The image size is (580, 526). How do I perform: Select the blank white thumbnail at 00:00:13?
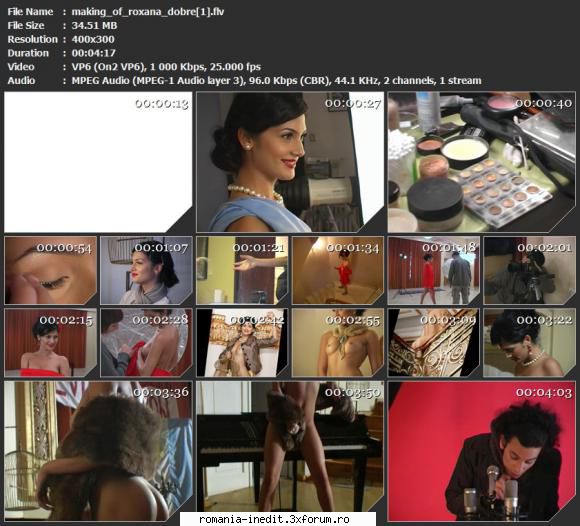coord(98,162)
